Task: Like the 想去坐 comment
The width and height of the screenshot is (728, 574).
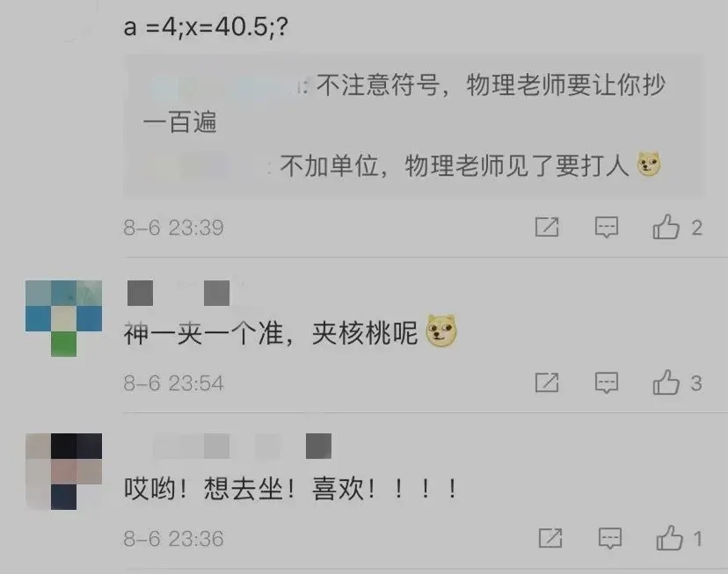Action: tap(669, 537)
